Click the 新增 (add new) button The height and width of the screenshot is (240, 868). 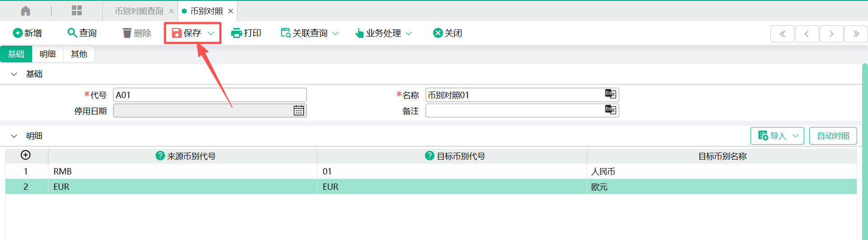click(28, 33)
